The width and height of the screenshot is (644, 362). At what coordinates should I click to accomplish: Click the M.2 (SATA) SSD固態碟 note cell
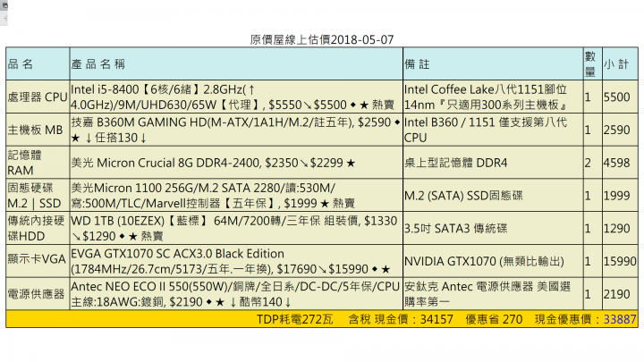point(493,196)
